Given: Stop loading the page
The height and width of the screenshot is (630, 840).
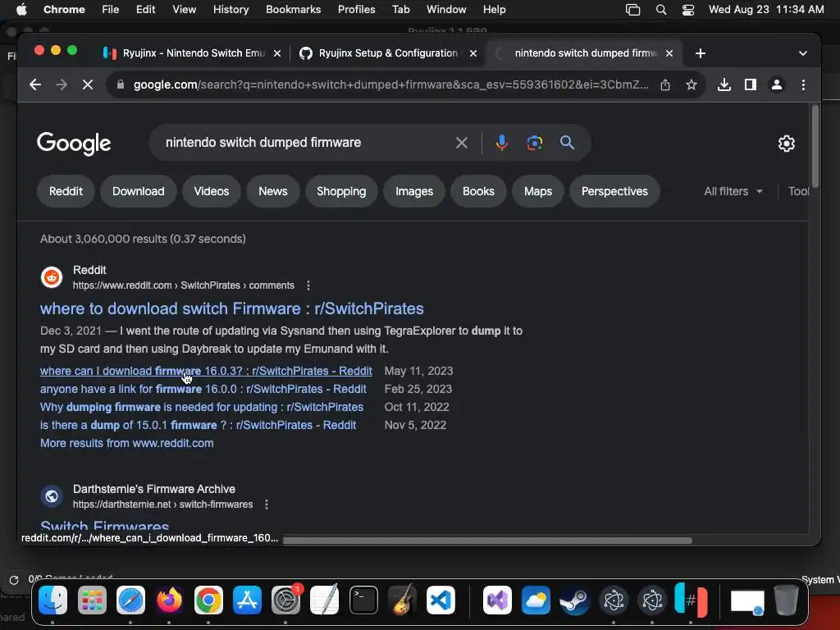Looking at the screenshot, I should click(87, 84).
